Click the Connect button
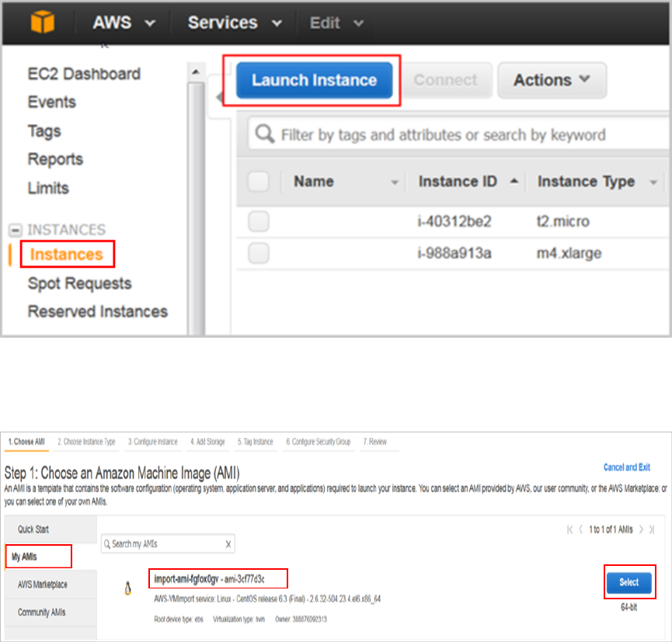Image resolution: width=672 pixels, height=642 pixels. coord(446,80)
